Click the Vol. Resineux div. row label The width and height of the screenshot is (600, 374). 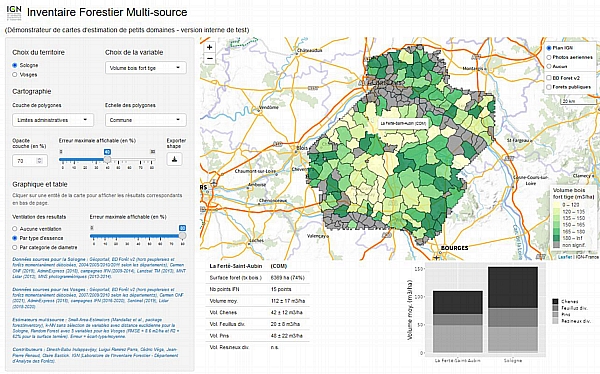pyautogui.click(x=229, y=347)
